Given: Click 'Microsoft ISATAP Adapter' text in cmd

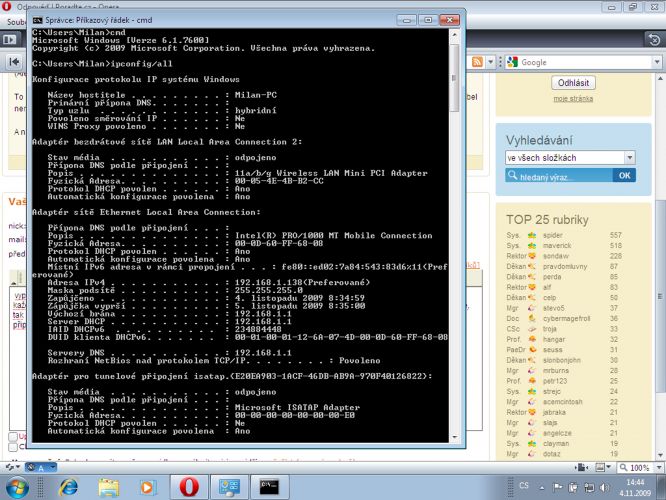Looking at the screenshot, I should point(297,407).
